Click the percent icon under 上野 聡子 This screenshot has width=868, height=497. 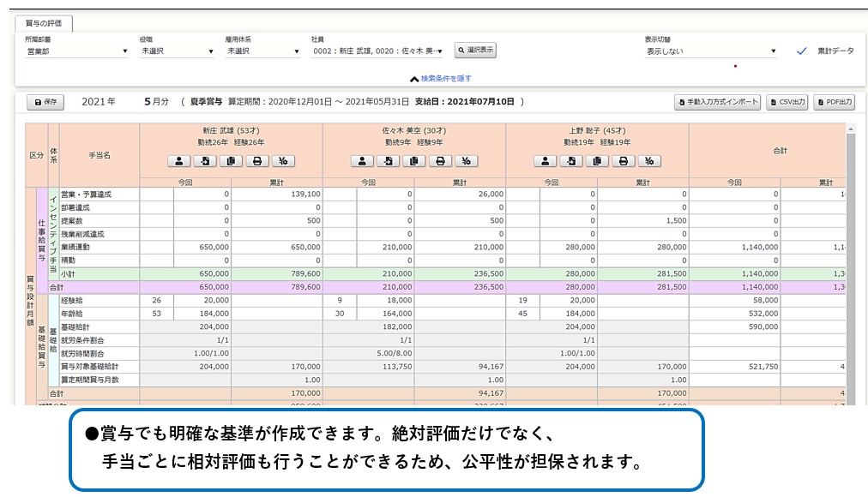click(x=649, y=161)
